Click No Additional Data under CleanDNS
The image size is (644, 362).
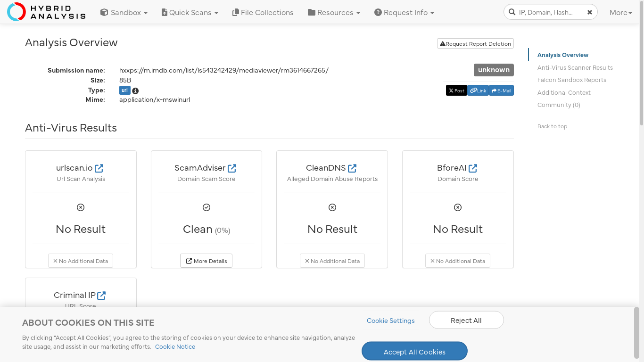point(332,261)
